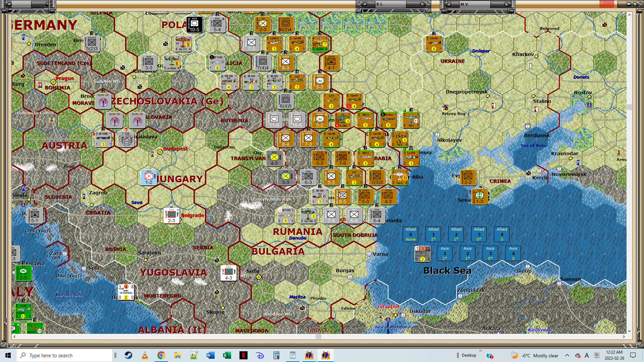This screenshot has height=362, width=644.
Task: Select the A-20C bomber counter
Action: pyautogui.click(x=320, y=44)
